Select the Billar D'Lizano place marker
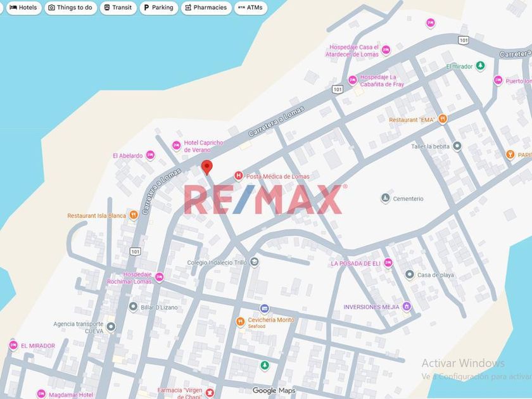The width and height of the screenshot is (532, 399). 134,307
